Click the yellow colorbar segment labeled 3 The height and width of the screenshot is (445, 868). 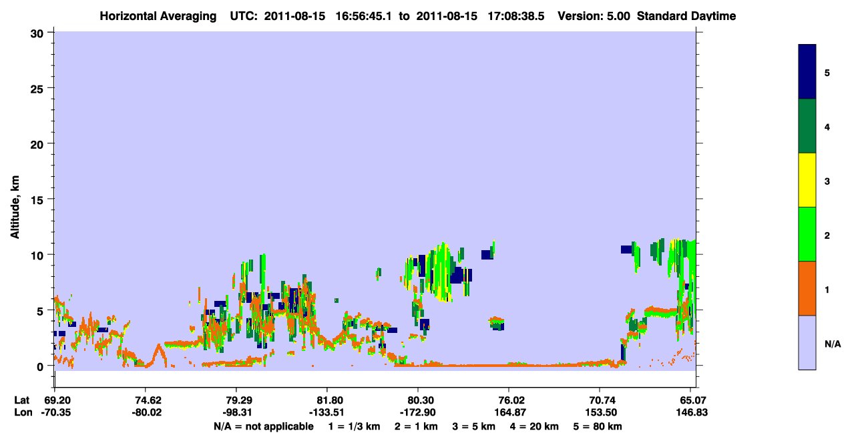[807, 180]
